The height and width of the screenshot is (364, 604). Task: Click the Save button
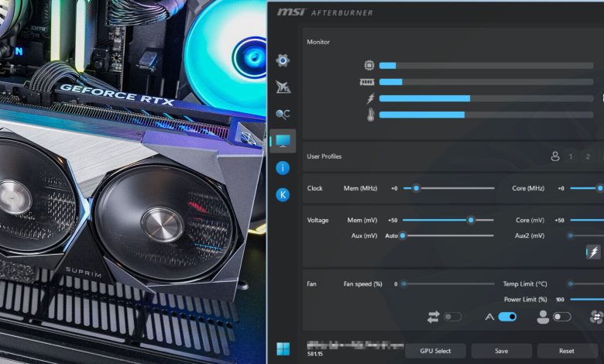click(x=502, y=351)
